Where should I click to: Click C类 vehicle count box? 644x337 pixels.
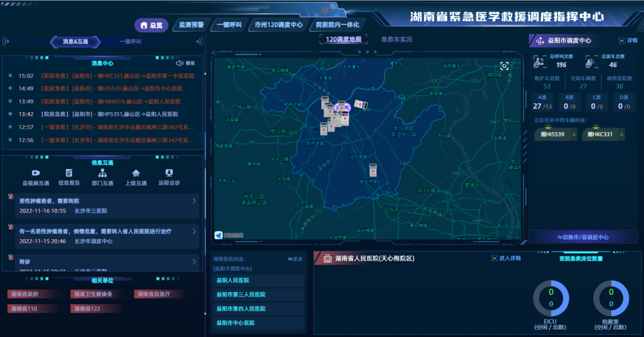coord(596,103)
